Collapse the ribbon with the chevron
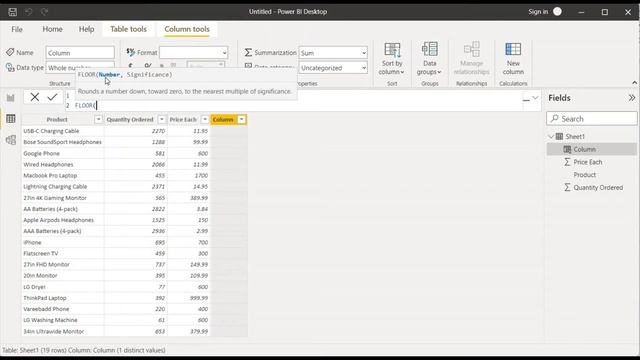The height and width of the screenshot is (360, 640). click(x=634, y=83)
